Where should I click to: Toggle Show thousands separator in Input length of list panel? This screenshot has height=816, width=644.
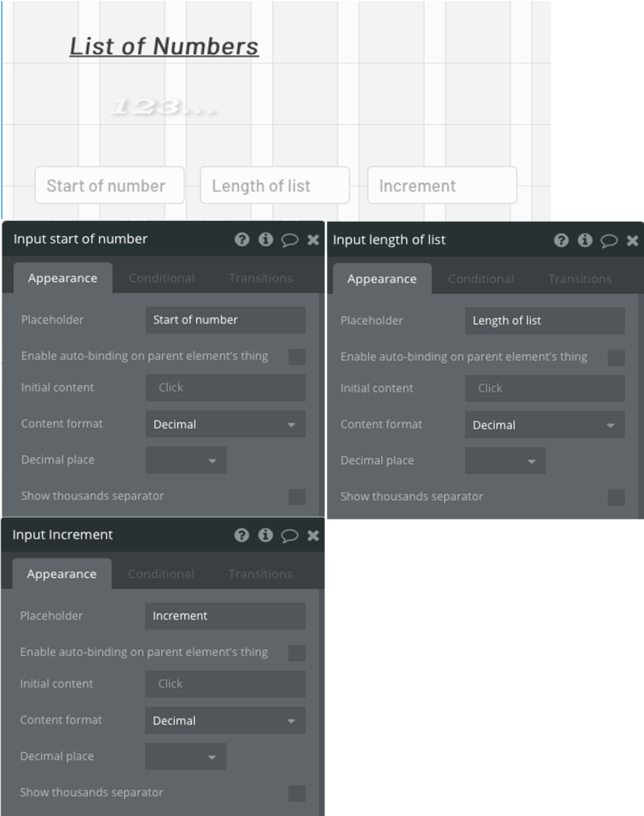pos(616,497)
